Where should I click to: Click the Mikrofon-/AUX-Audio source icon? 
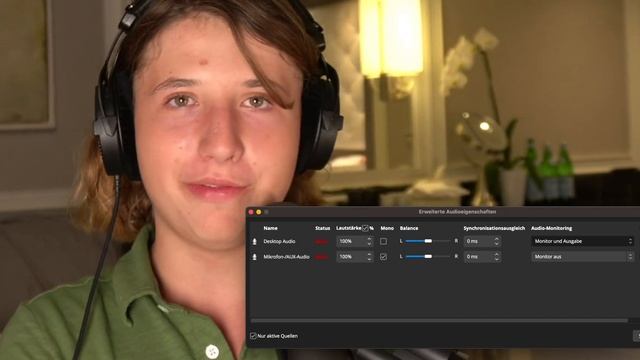click(255, 257)
